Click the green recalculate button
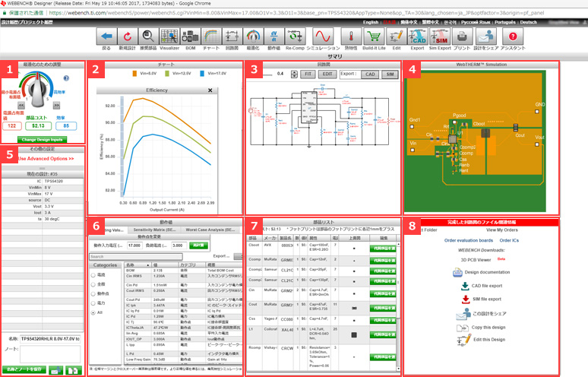This screenshot has height=377, width=588. click(198, 246)
